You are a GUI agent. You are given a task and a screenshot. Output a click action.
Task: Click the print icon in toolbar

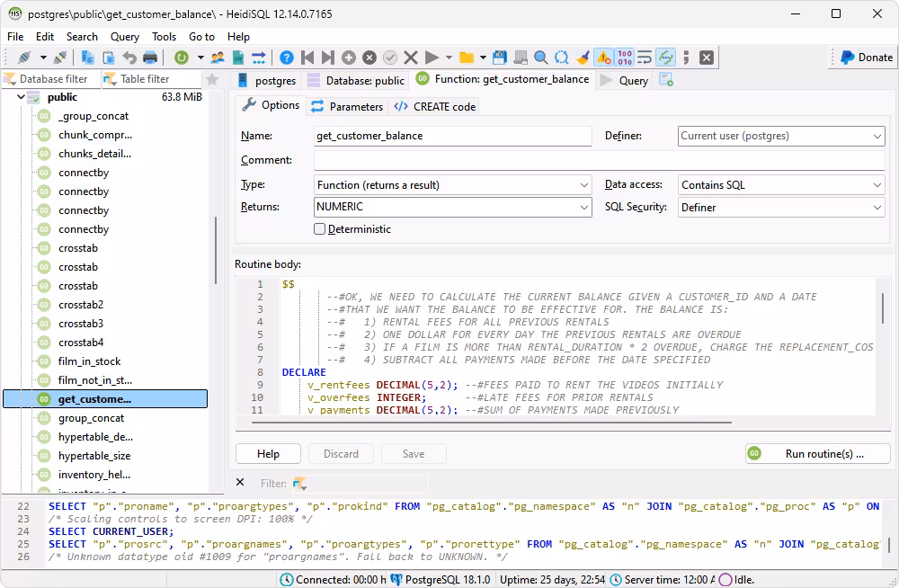click(150, 58)
